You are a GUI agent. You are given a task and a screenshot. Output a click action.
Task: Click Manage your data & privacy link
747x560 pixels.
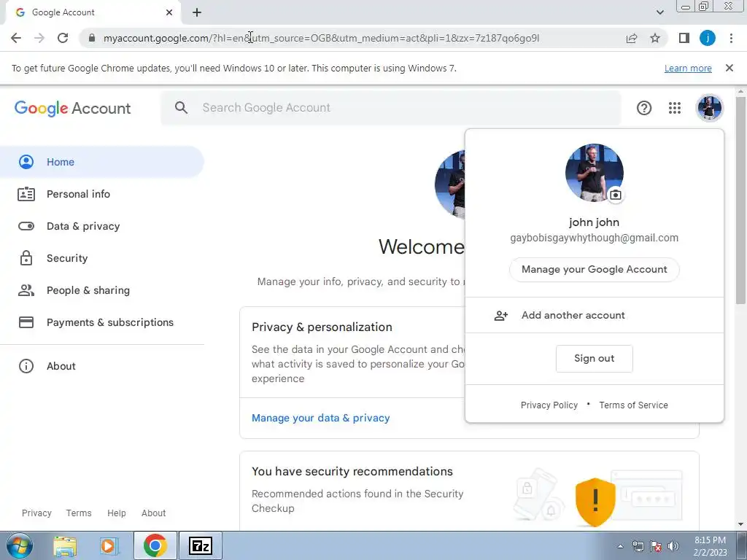pos(321,418)
